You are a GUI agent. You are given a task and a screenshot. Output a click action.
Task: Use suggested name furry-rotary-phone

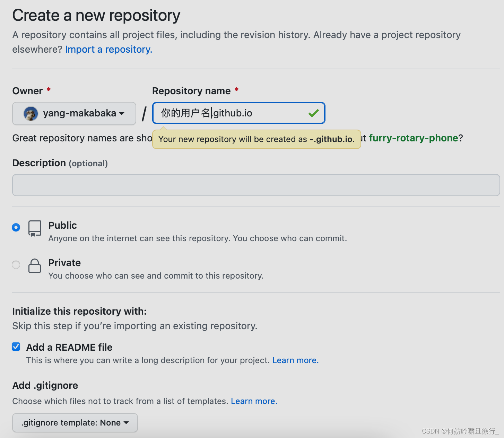coord(414,138)
